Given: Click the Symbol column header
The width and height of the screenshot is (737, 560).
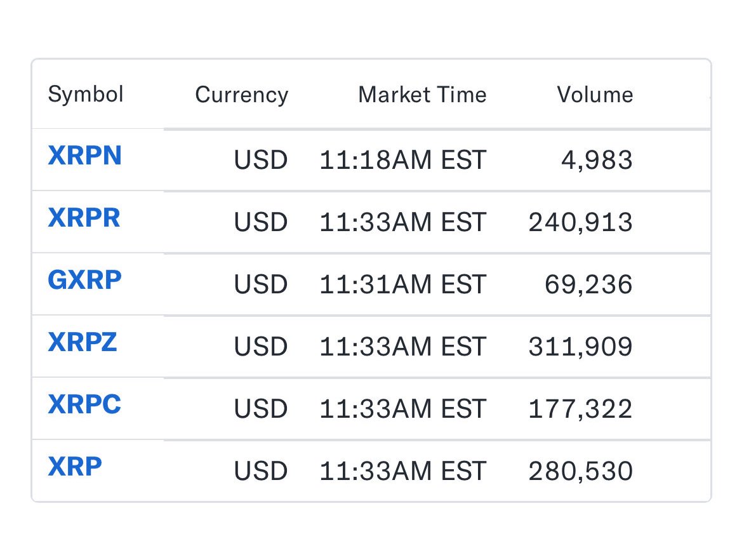Looking at the screenshot, I should pyautogui.click(x=86, y=95).
